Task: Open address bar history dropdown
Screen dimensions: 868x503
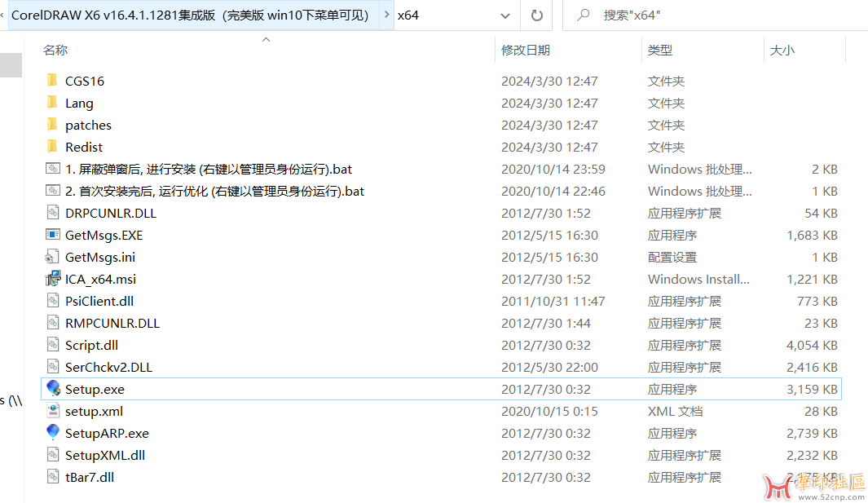Action: pyautogui.click(x=504, y=15)
